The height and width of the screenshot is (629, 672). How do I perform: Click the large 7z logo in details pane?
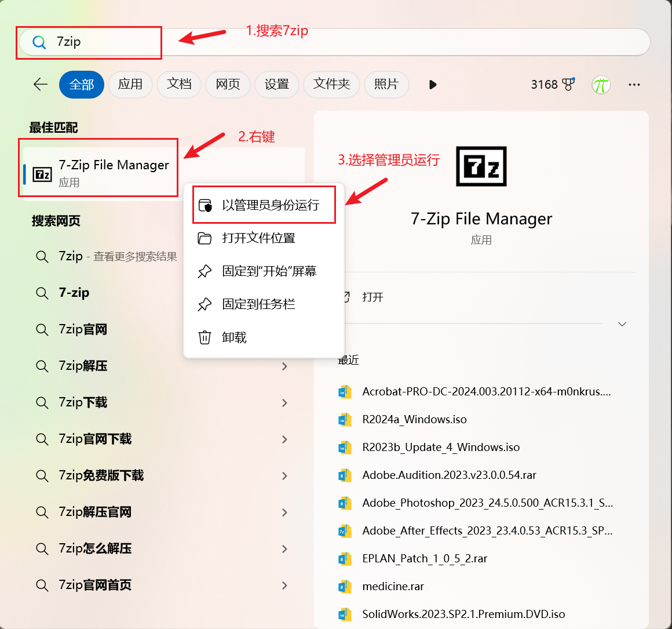click(x=481, y=166)
